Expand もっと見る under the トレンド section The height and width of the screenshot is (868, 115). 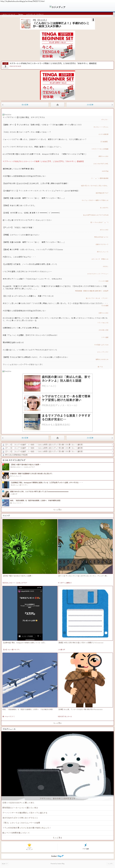tap(58, 723)
